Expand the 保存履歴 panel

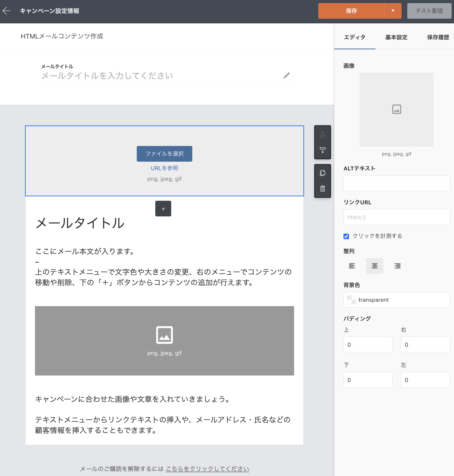[438, 37]
